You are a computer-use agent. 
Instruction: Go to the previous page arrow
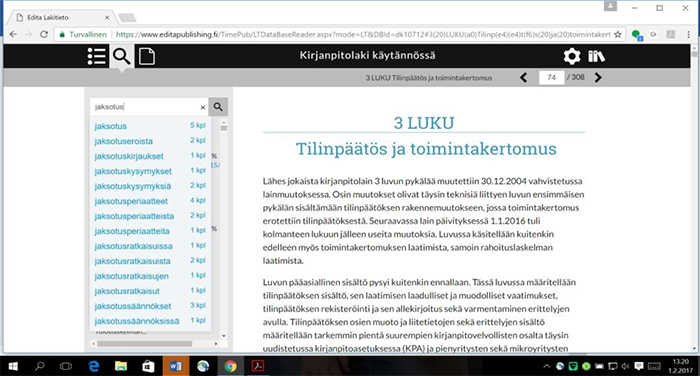(524, 78)
